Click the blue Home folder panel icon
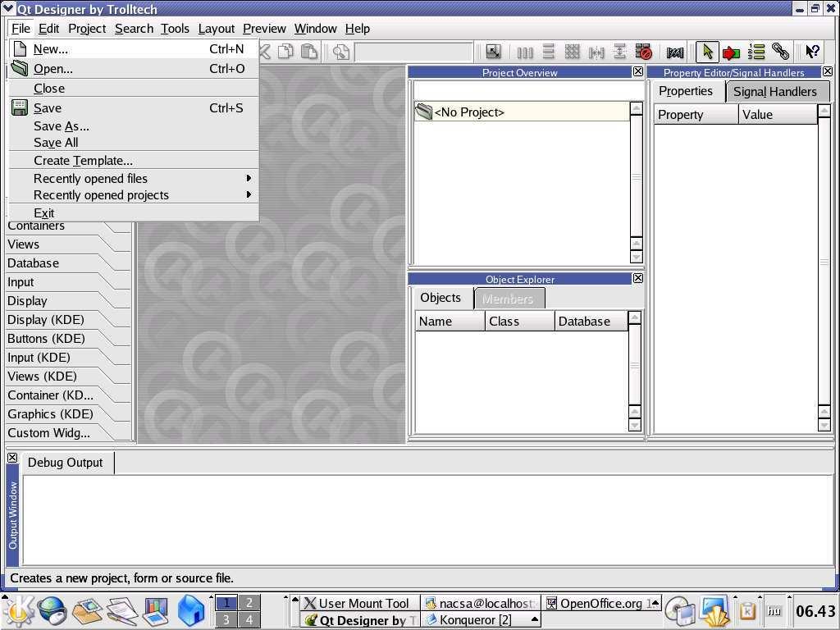Viewport: 840px width, 630px height. pos(191,610)
